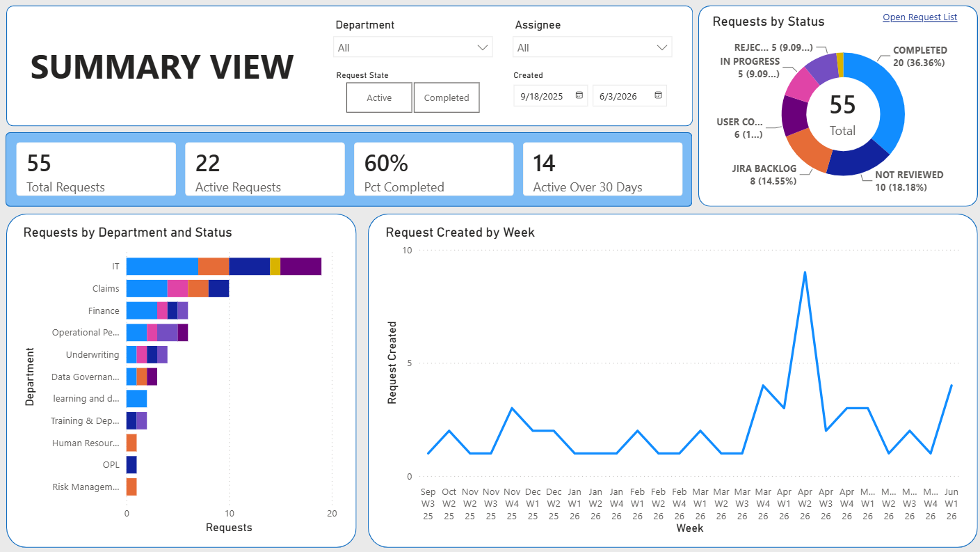This screenshot has width=980, height=552.
Task: Click the Risk Managem... orange bar
Action: 131,487
